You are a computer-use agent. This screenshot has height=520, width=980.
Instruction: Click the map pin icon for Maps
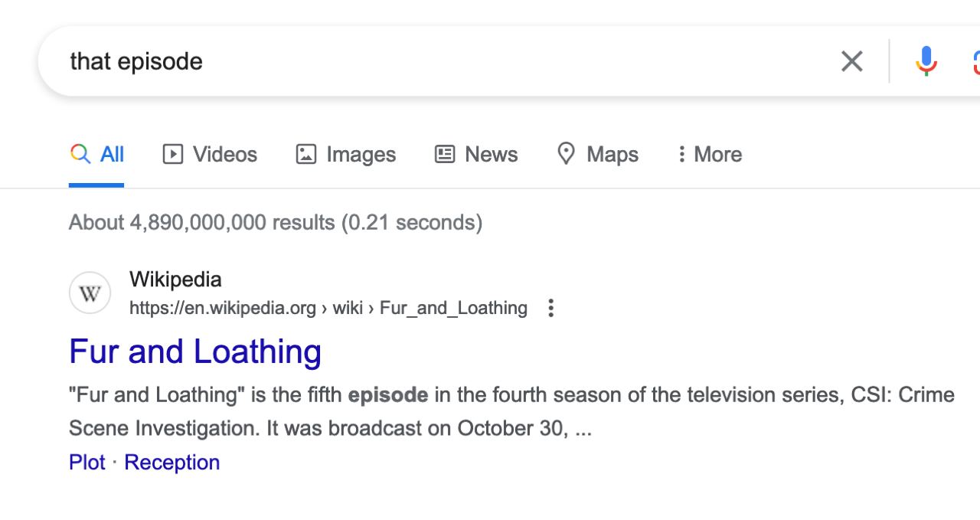point(566,154)
